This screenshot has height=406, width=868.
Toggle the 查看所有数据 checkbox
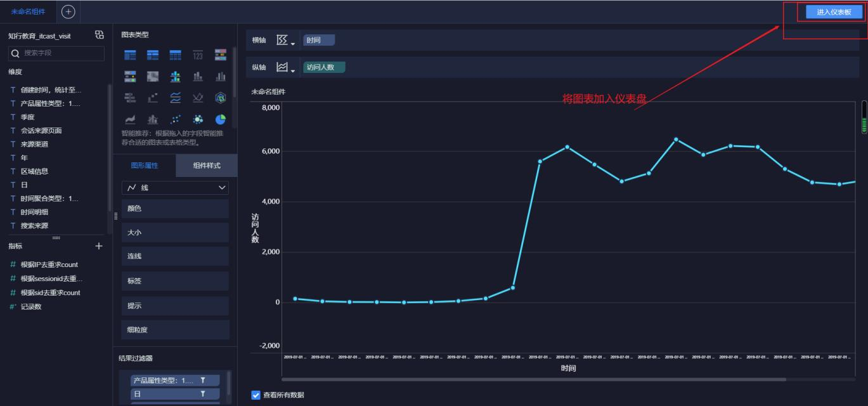[x=256, y=395]
